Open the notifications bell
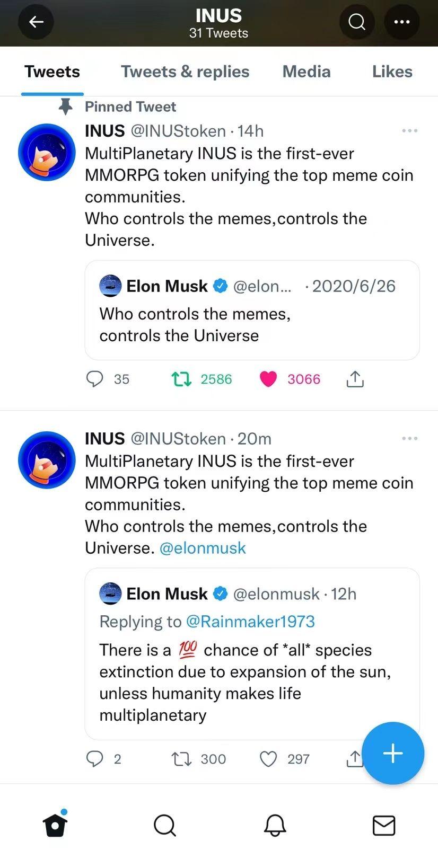Image resolution: width=438 pixels, height=868 pixels. point(275,825)
